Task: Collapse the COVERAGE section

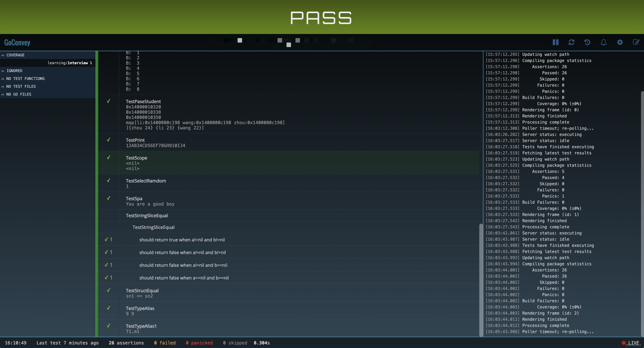Action: tap(16, 55)
